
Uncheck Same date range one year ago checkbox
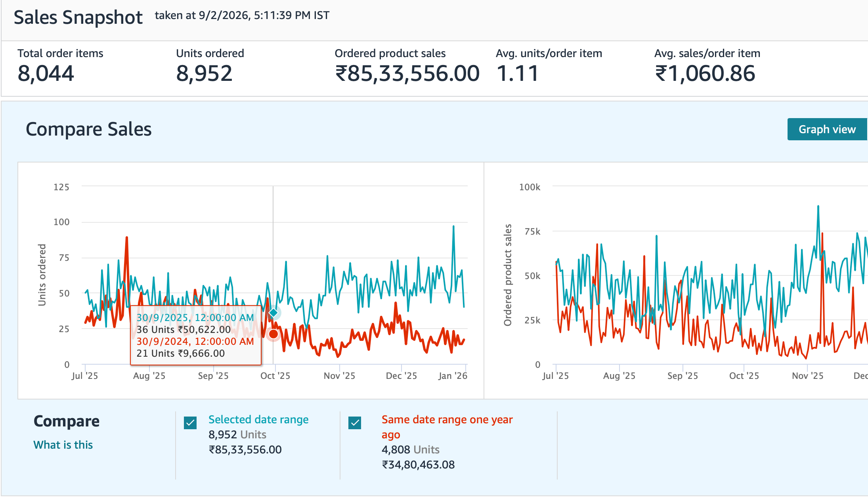point(355,423)
